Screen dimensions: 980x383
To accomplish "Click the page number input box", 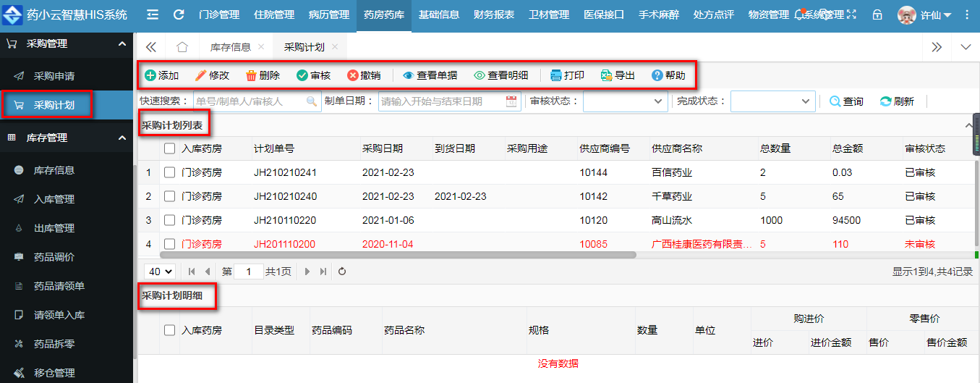I will pos(249,272).
